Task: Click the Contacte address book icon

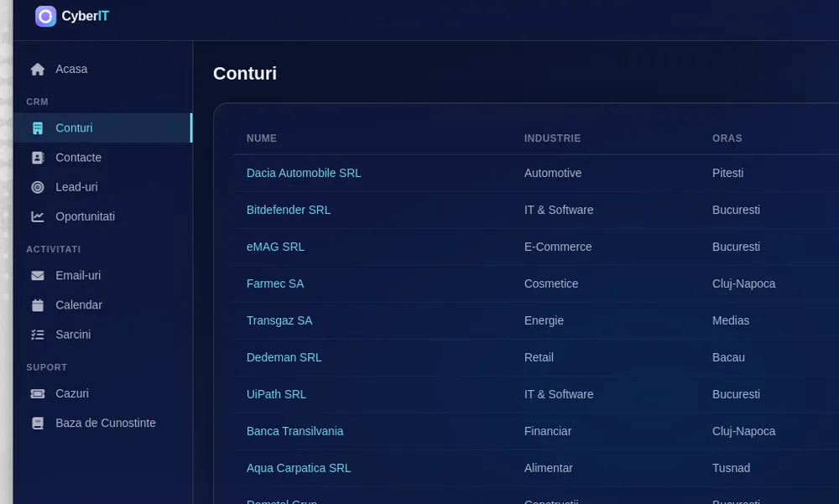Action: pos(38,158)
